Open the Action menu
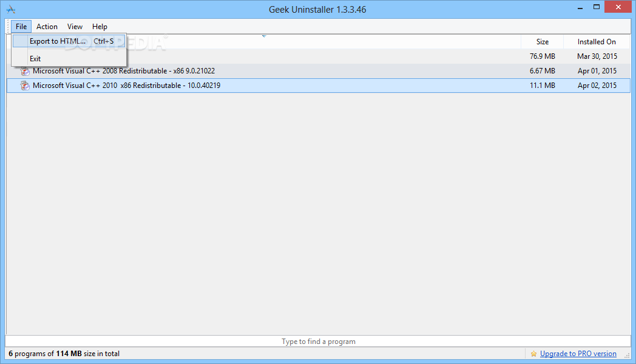Image resolution: width=636 pixels, height=364 pixels. 47,26
